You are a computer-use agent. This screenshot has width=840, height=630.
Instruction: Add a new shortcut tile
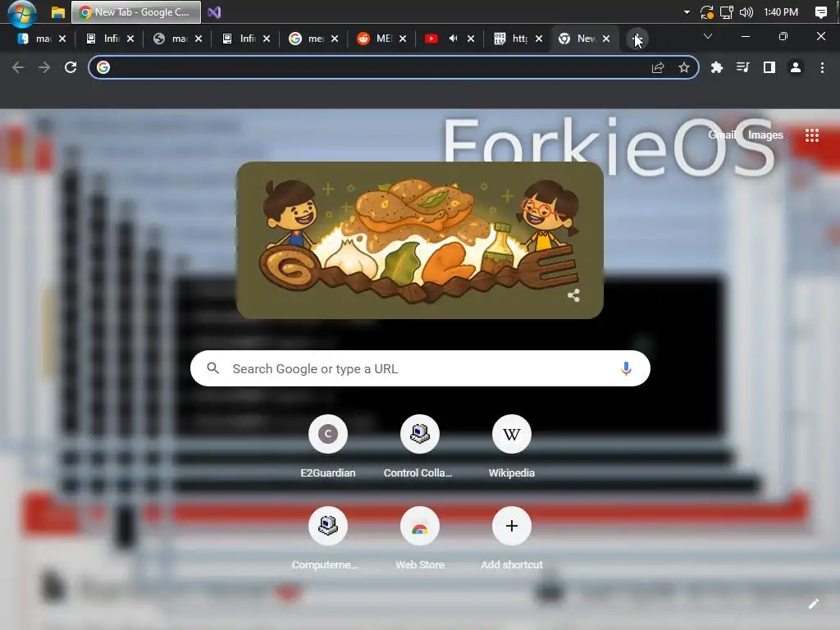tap(512, 538)
